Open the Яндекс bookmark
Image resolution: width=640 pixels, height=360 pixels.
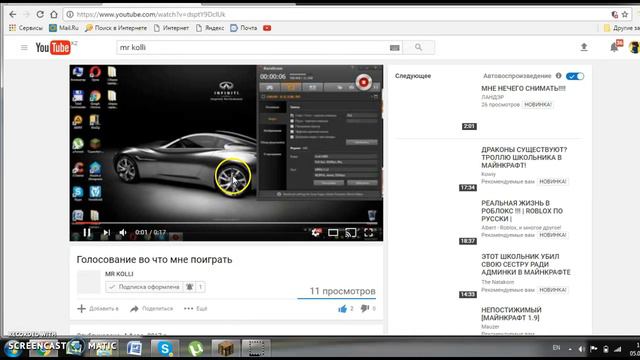coord(210,28)
